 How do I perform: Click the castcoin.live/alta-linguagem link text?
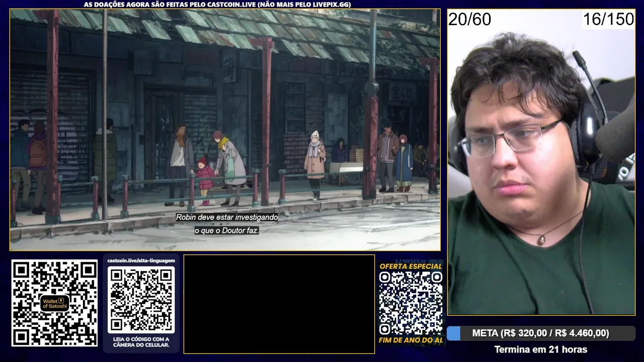[141, 260]
